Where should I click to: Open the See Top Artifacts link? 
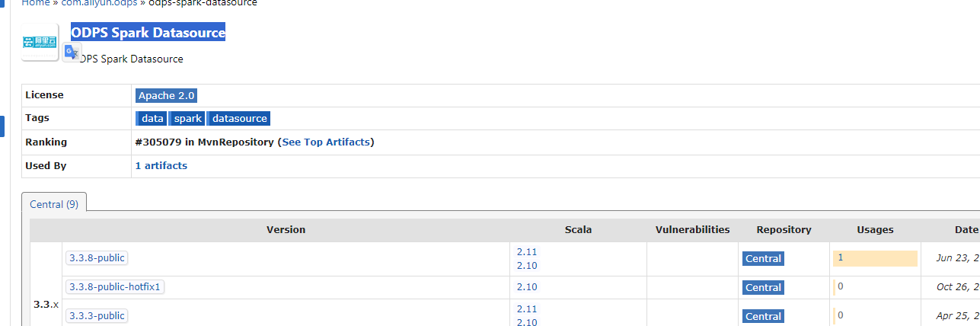pyautogui.click(x=326, y=142)
